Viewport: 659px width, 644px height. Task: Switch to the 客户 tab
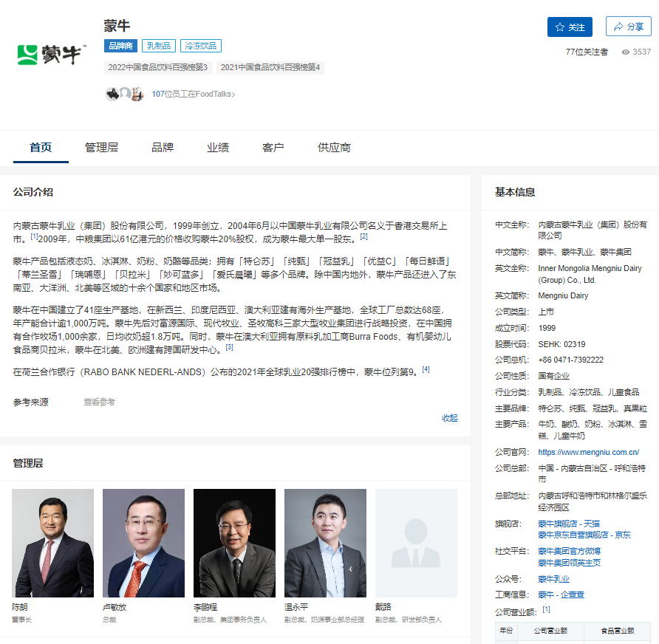click(x=273, y=148)
